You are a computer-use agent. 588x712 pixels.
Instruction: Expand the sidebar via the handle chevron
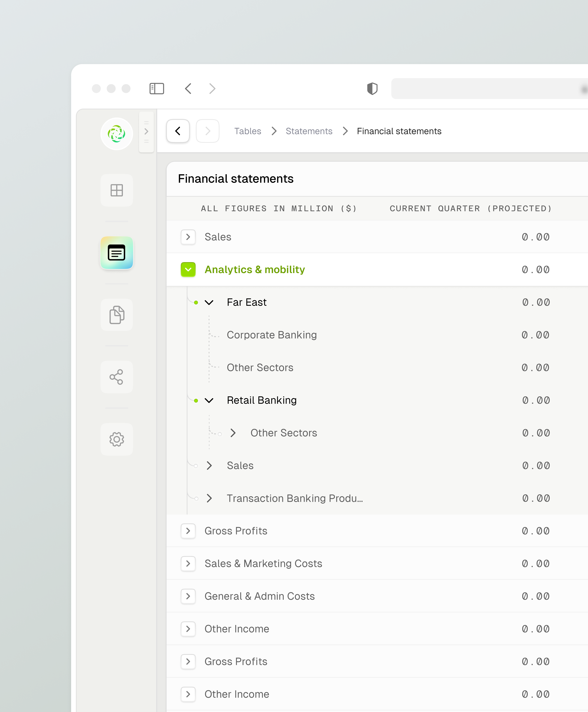(146, 131)
